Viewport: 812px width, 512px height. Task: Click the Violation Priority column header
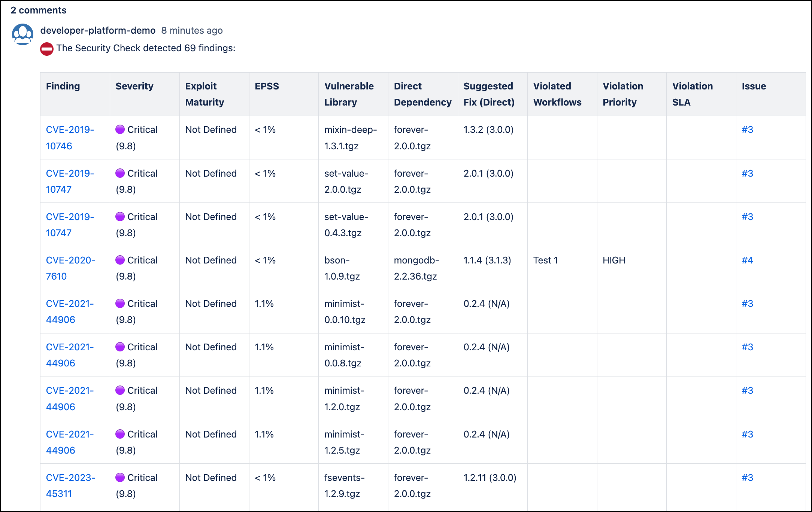622,94
